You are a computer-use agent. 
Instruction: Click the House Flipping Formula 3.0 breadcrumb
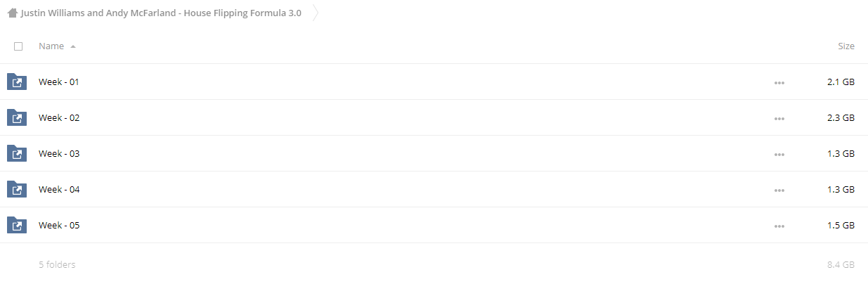(161, 13)
